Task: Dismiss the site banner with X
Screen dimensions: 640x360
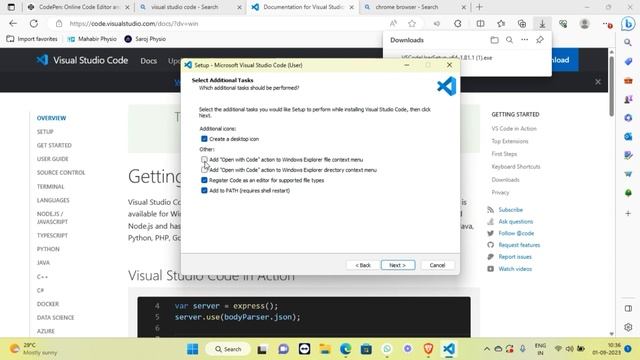Action: pos(598,82)
